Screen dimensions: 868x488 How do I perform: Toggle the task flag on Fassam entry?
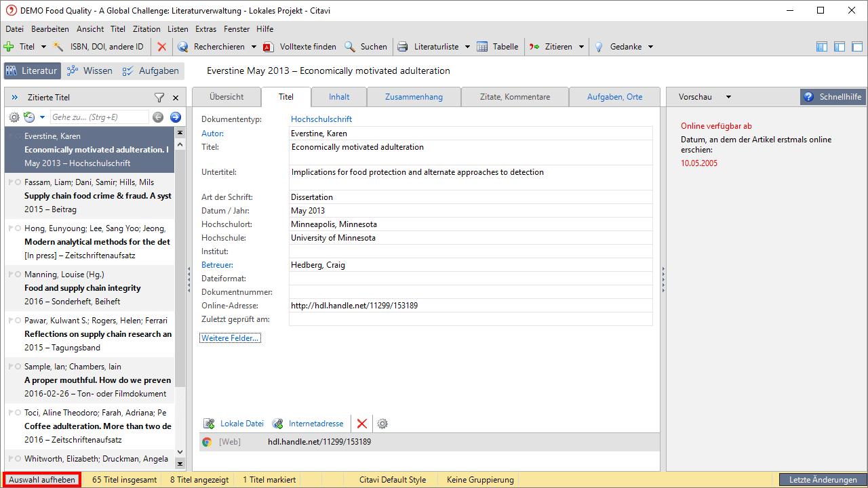click(x=10, y=182)
